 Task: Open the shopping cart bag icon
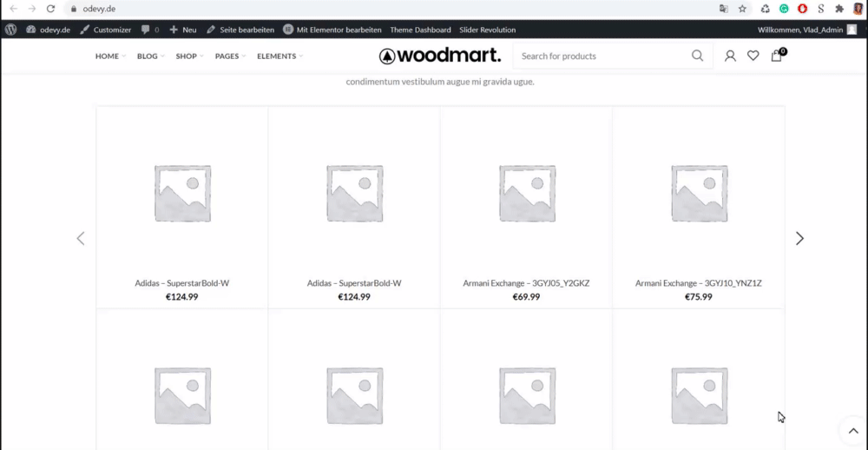pyautogui.click(x=779, y=55)
